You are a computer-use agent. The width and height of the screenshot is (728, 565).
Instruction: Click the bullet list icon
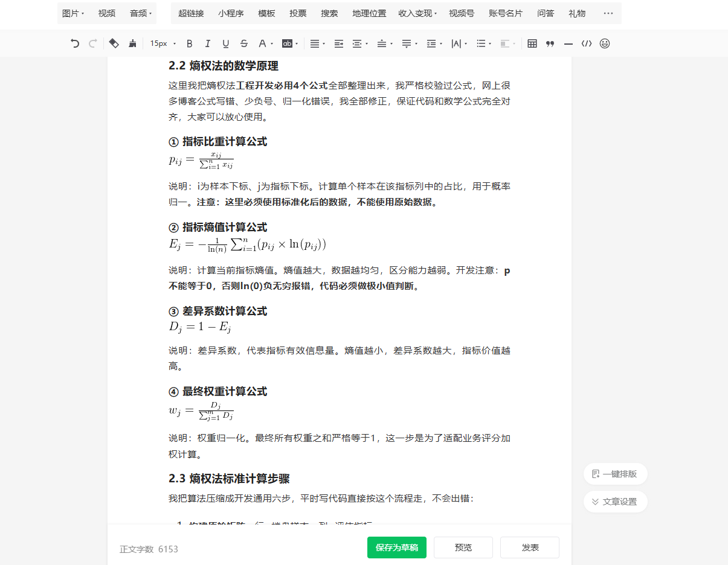tap(481, 43)
